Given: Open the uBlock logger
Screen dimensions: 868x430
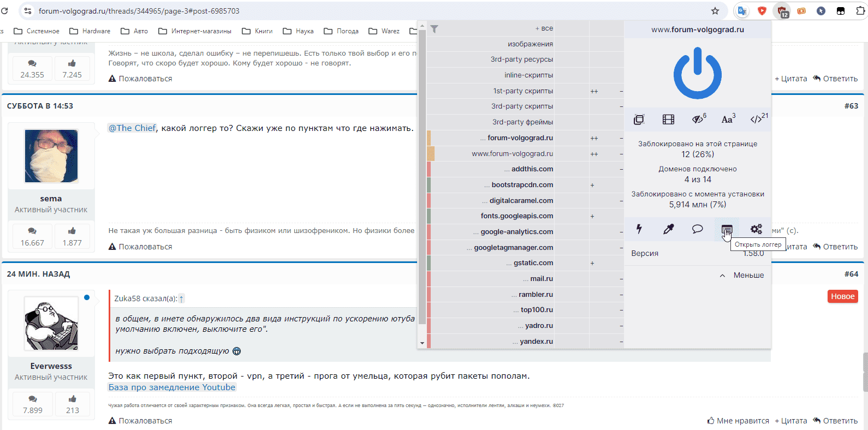Looking at the screenshot, I should click(727, 229).
